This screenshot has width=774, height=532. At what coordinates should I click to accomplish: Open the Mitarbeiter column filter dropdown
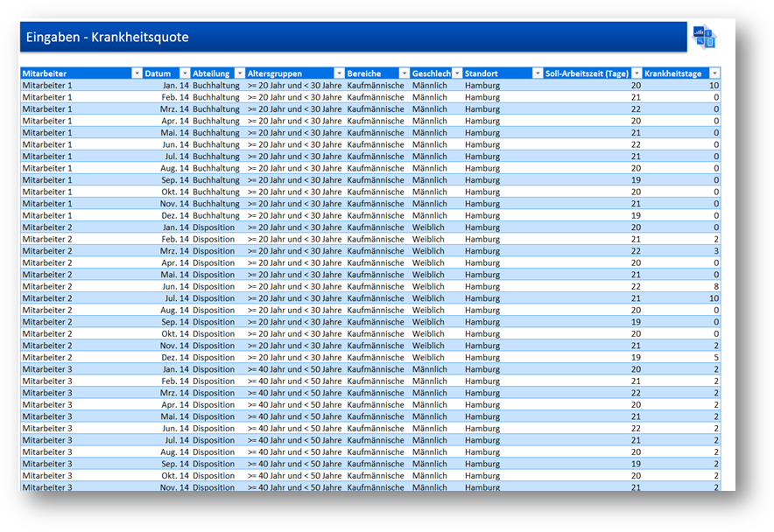click(136, 73)
